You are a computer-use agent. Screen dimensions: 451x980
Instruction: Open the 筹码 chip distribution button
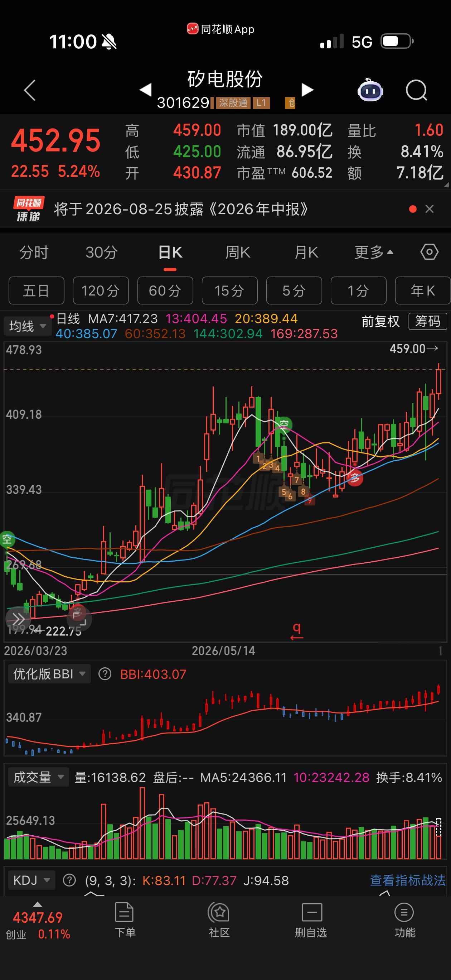pyautogui.click(x=427, y=321)
